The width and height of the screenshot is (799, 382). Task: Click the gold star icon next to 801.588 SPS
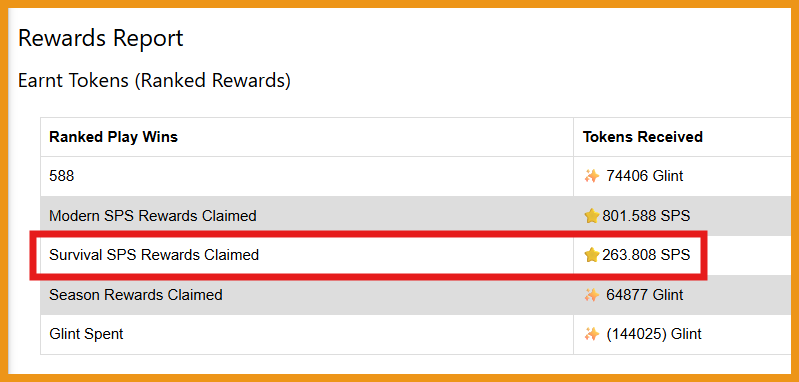[x=592, y=216]
